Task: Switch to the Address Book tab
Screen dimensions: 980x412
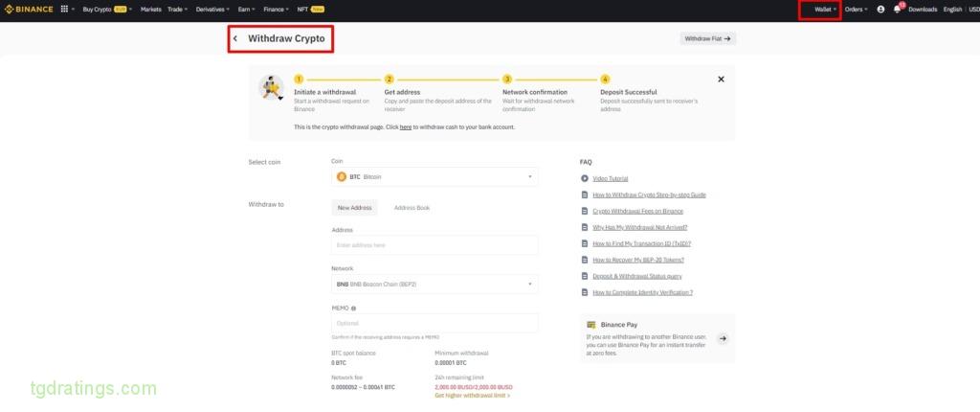Action: pos(412,207)
